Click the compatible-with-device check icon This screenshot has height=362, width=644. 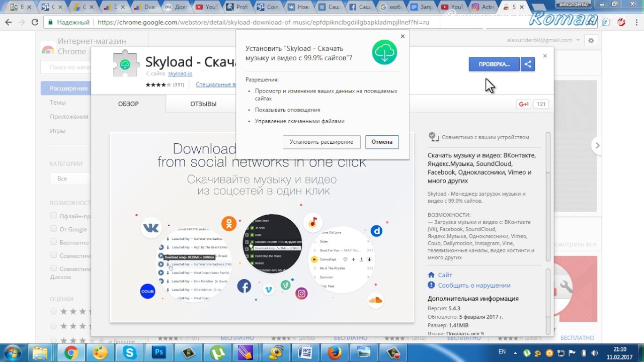[x=433, y=136]
